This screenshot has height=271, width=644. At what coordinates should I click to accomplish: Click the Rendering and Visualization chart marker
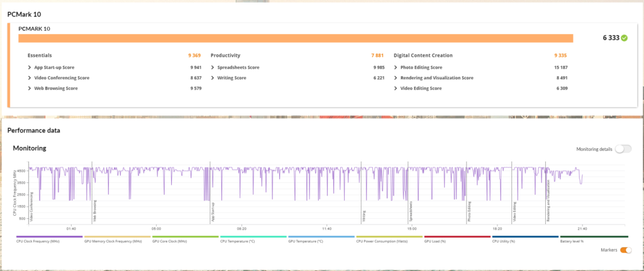coord(548,201)
